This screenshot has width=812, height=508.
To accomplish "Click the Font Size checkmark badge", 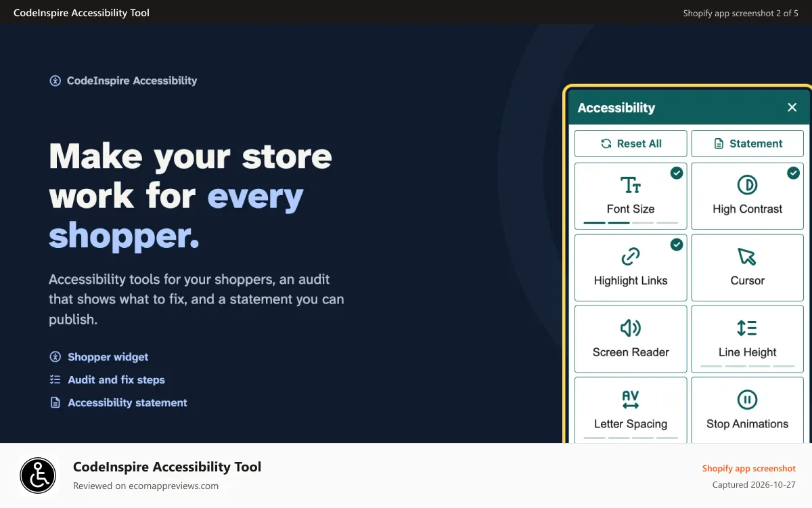I will pos(677,173).
